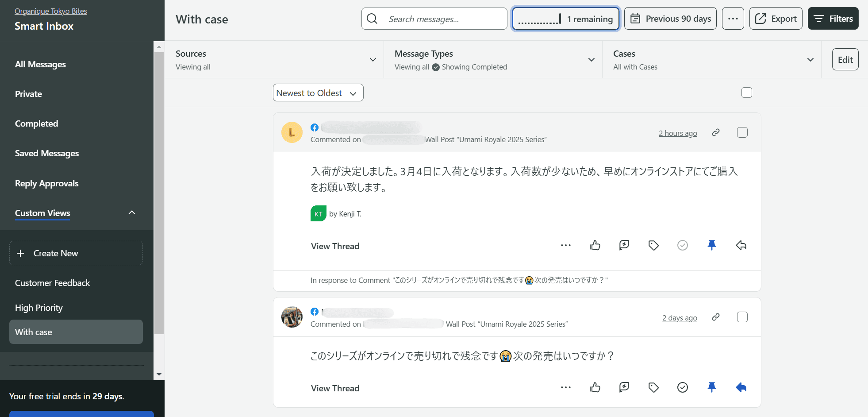Tick the select-all messages checkbox
Screen dimensions: 868x417
click(747, 93)
